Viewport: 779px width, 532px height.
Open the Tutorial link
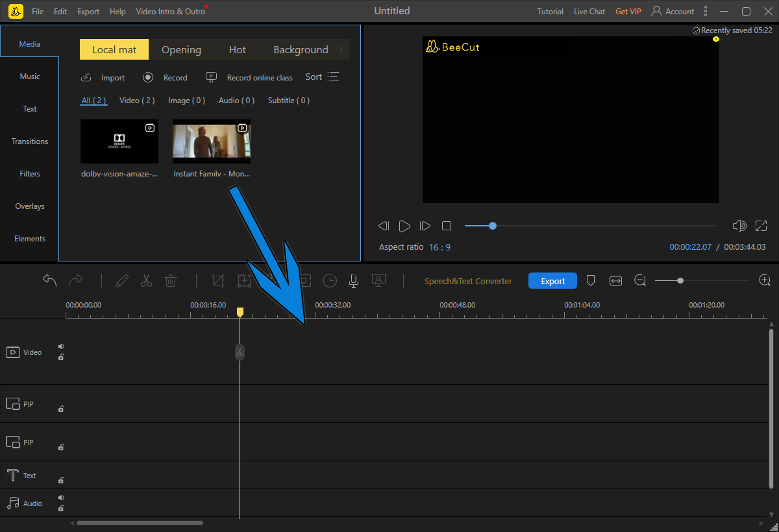pos(550,12)
